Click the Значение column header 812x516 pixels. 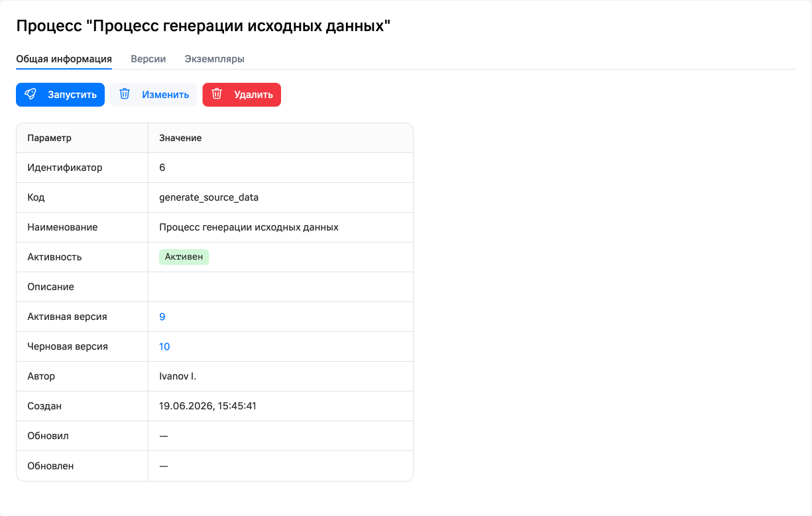tap(180, 138)
